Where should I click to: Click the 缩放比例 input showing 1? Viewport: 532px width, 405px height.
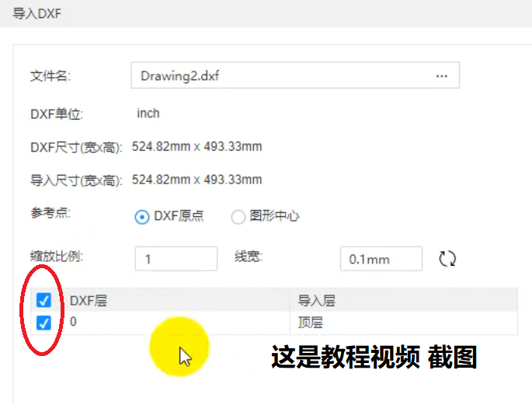click(176, 259)
